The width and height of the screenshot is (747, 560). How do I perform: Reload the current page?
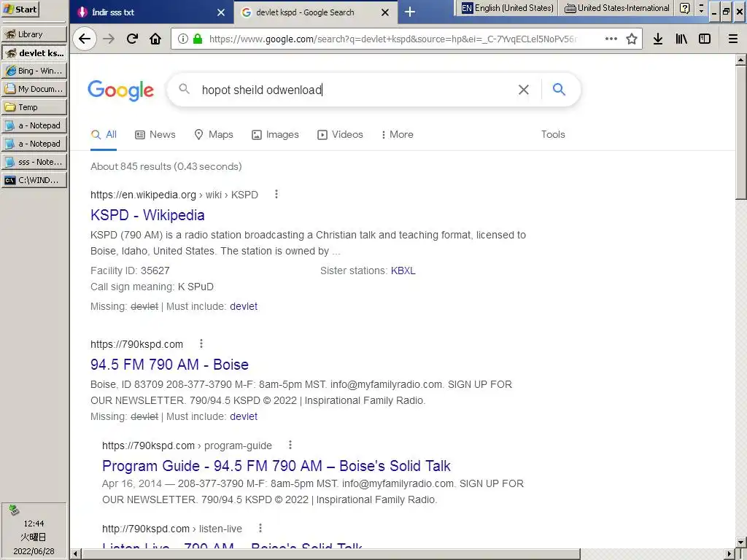coord(133,39)
